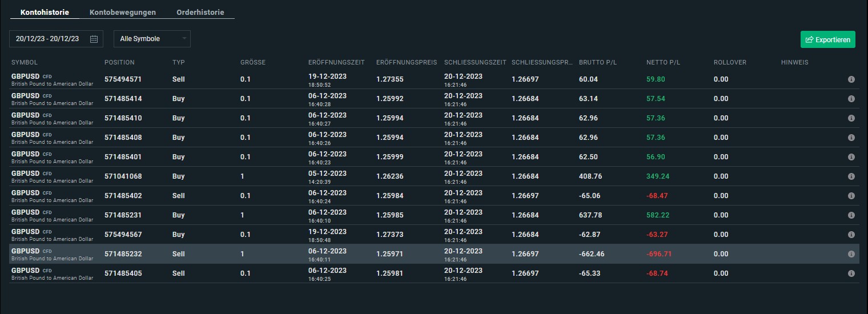Viewport: 868px width, 314px height.
Task: Open info icon for position 571485408
Action: (x=851, y=138)
